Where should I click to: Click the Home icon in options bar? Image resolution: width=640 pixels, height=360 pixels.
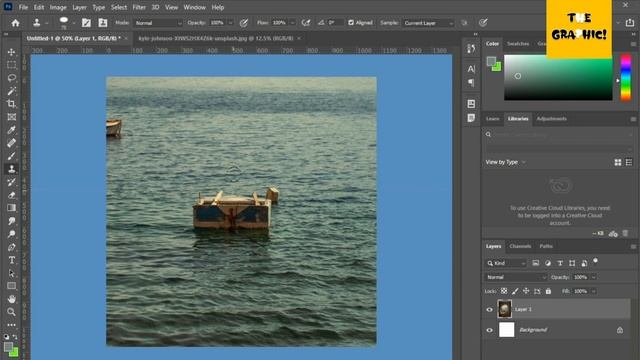pyautogui.click(x=16, y=23)
